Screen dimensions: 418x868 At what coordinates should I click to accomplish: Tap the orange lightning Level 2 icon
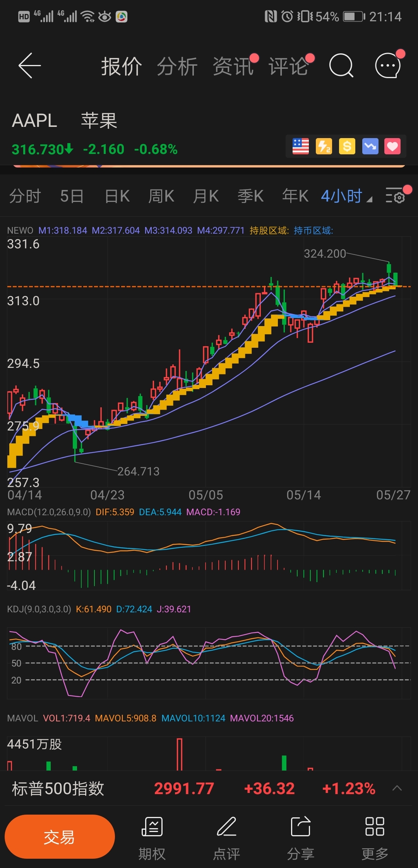coord(324,146)
